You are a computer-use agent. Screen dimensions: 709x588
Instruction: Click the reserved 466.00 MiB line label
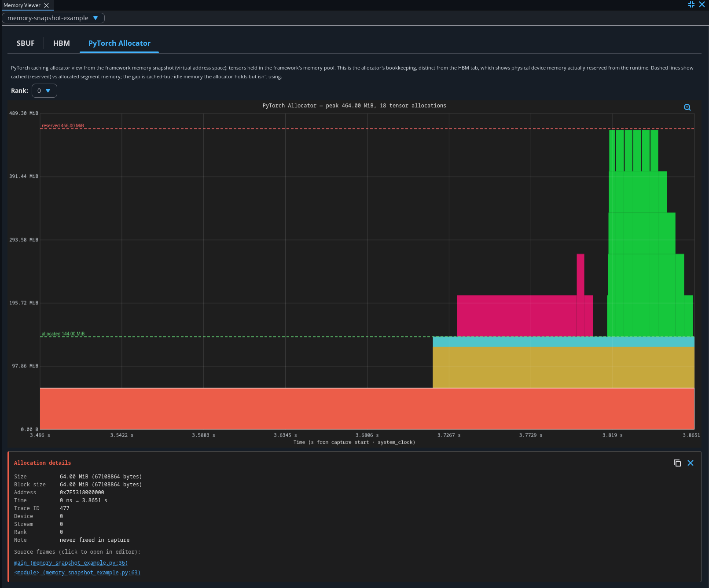[x=63, y=126]
